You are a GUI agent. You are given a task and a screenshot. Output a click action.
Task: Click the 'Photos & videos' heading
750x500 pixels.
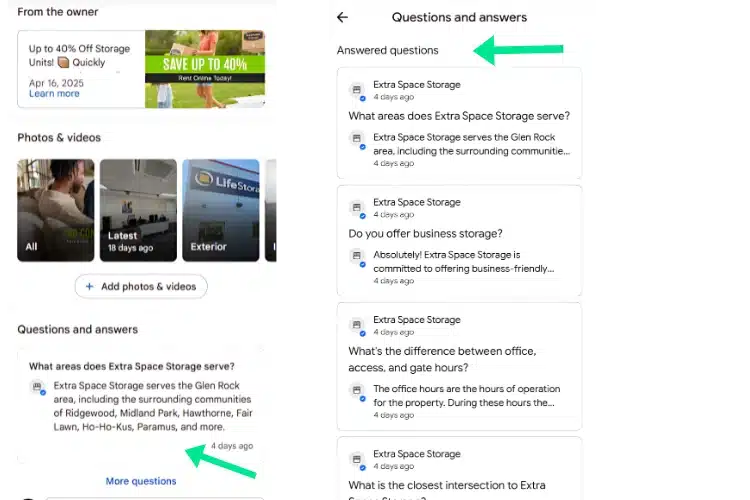[59, 138]
